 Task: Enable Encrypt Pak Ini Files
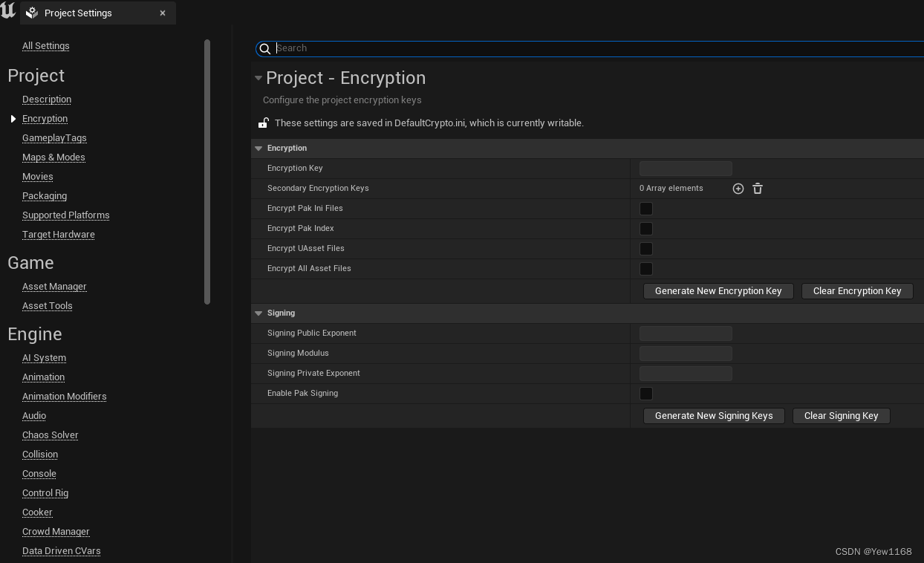(x=646, y=209)
